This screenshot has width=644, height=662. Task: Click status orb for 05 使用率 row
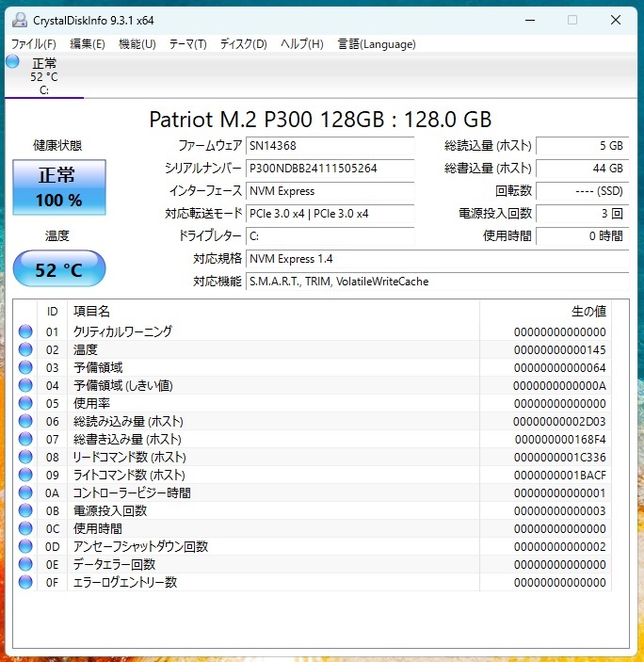tap(25, 403)
